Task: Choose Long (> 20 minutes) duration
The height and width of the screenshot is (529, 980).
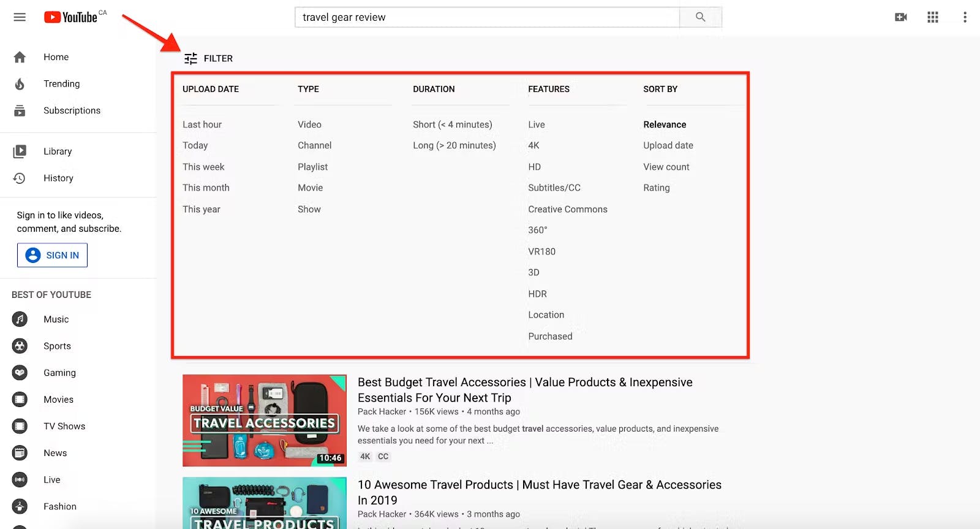Action: pyautogui.click(x=454, y=145)
